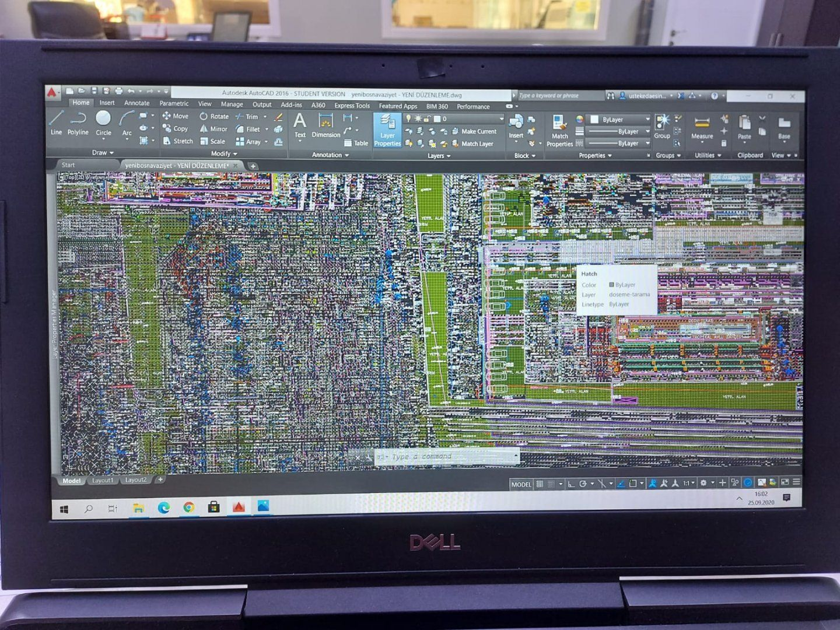The height and width of the screenshot is (630, 840).
Task: Expand the Layers panel
Action: point(439,156)
